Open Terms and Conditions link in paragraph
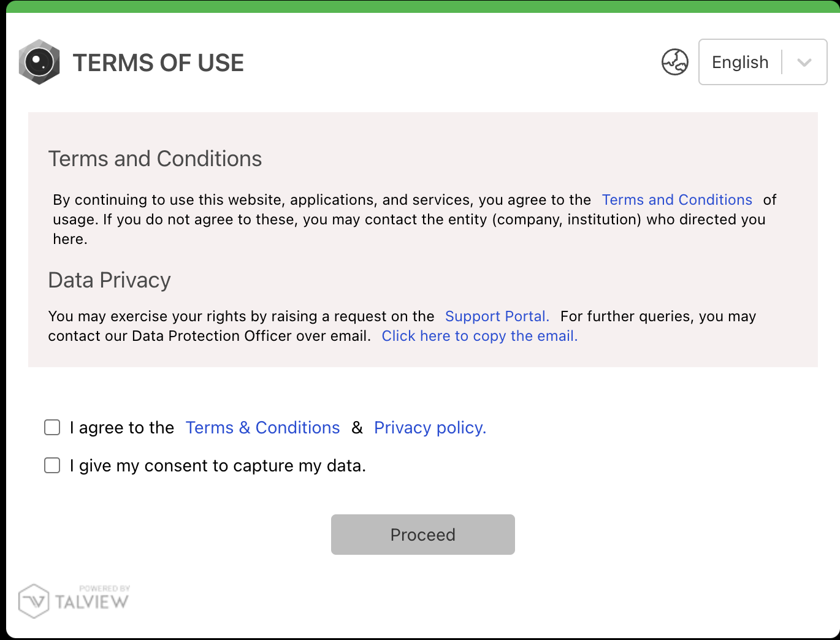Viewport: 840px width, 640px height. point(677,200)
